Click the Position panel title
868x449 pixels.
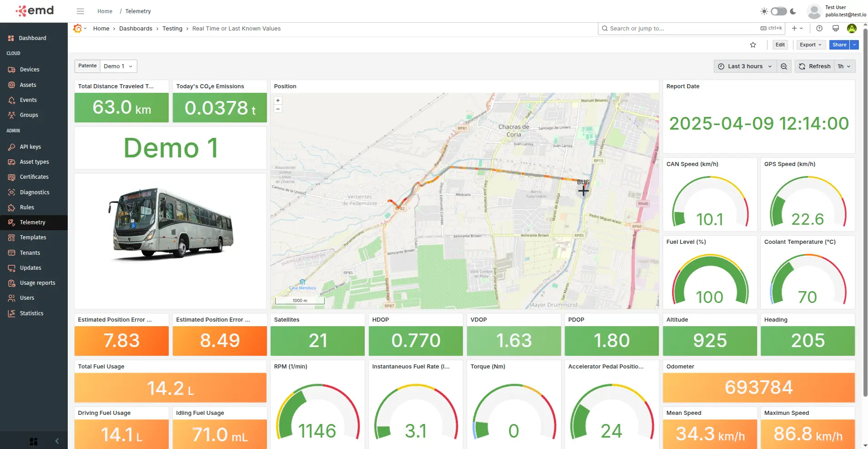point(285,86)
